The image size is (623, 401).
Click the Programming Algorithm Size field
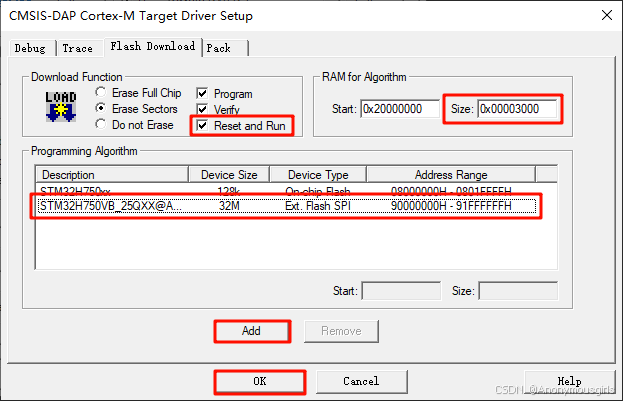pyautogui.click(x=518, y=291)
